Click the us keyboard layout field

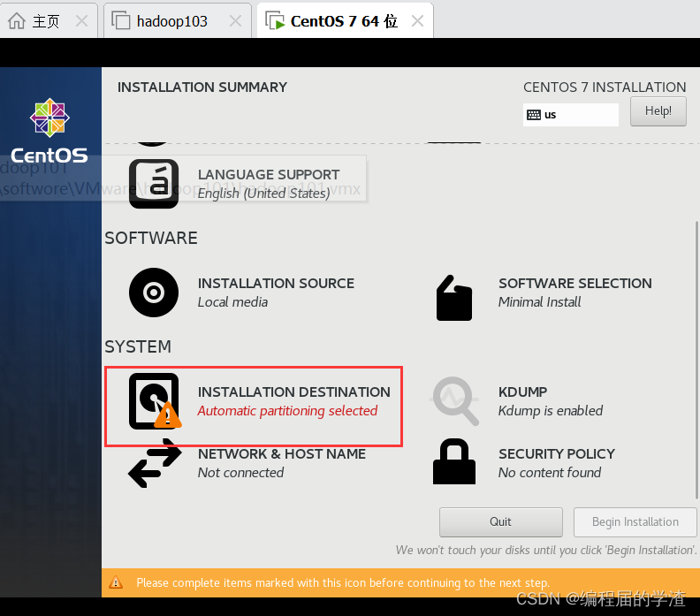(x=571, y=115)
